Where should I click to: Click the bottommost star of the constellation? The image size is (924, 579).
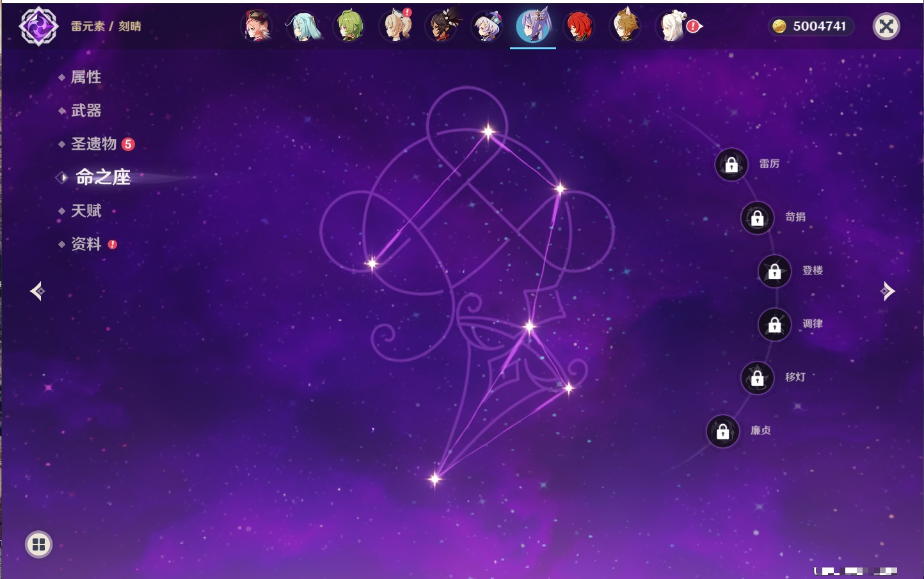435,478
